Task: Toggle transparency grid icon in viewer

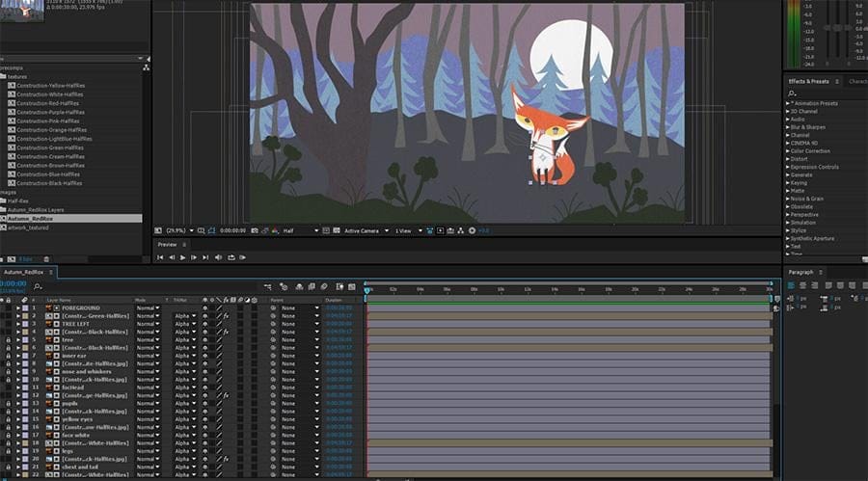Action: [x=336, y=230]
